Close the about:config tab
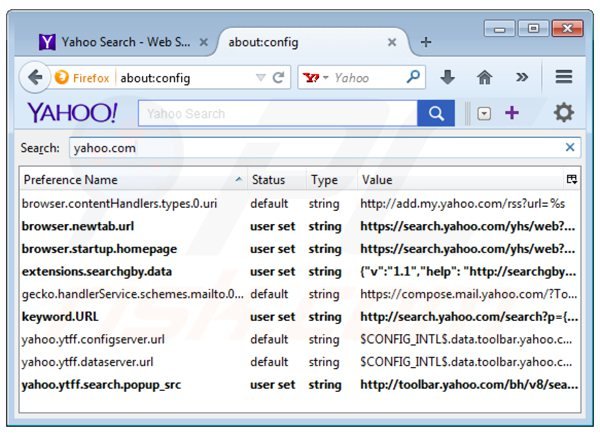The height and width of the screenshot is (436, 600). (392, 42)
